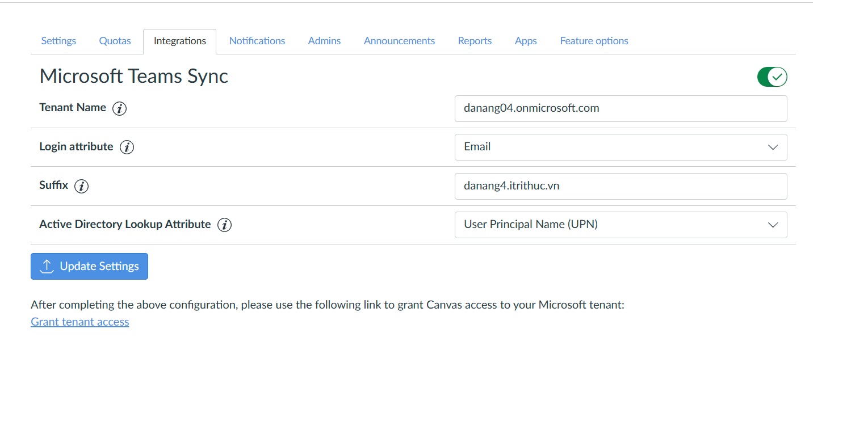Follow the Grant tenant access link
The width and height of the screenshot is (868, 426).
coord(80,322)
